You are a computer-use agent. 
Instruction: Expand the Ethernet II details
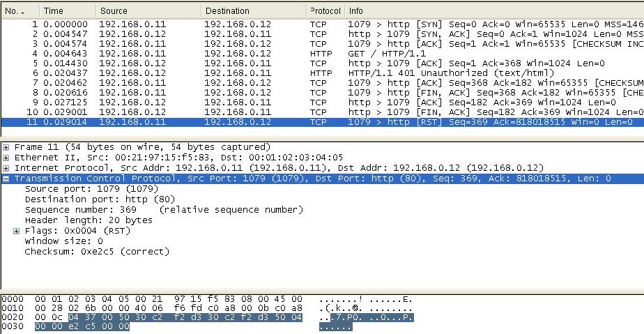(6, 158)
